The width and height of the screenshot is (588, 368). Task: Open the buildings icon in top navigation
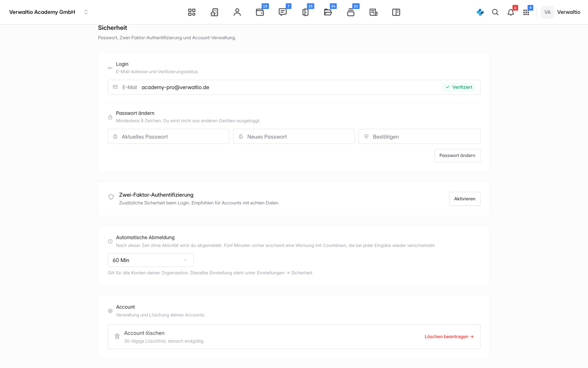[x=214, y=12]
